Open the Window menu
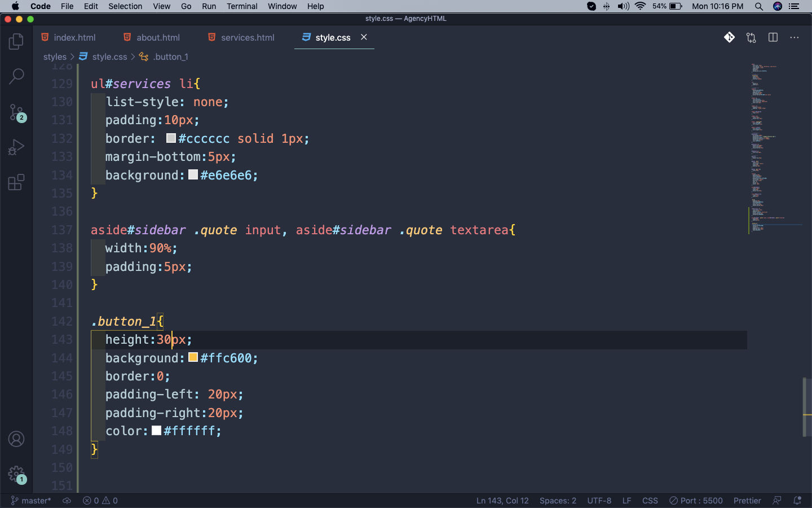This screenshot has height=508, width=812. click(283, 6)
